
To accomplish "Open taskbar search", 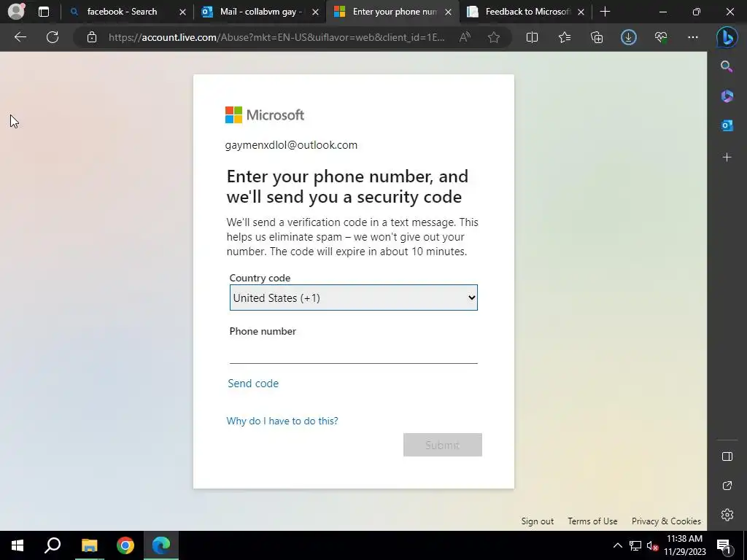I will pos(53,545).
